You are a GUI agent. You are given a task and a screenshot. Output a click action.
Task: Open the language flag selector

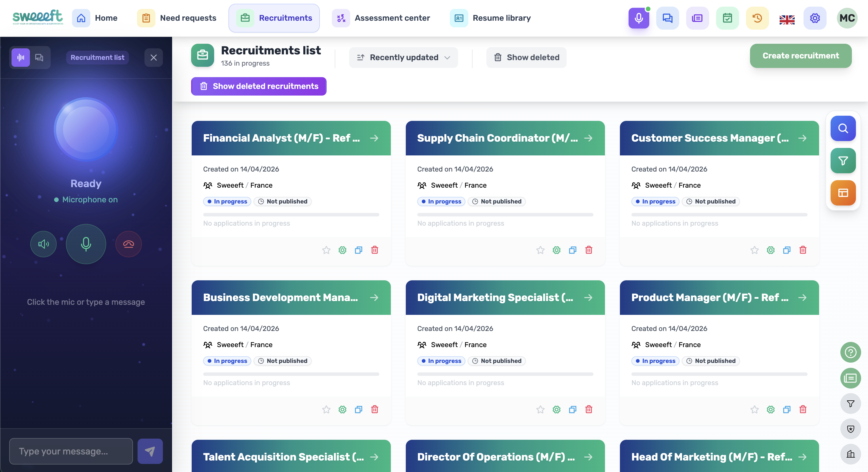coord(787,19)
